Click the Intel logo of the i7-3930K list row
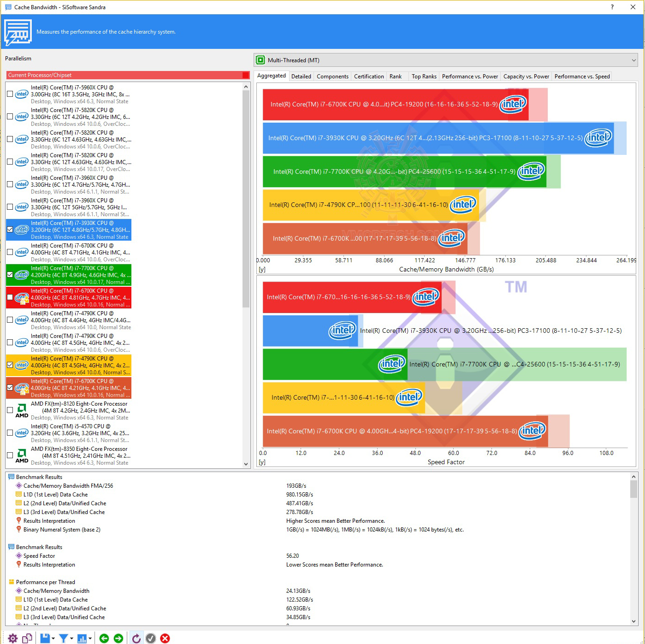The image size is (645, 644). point(22,230)
